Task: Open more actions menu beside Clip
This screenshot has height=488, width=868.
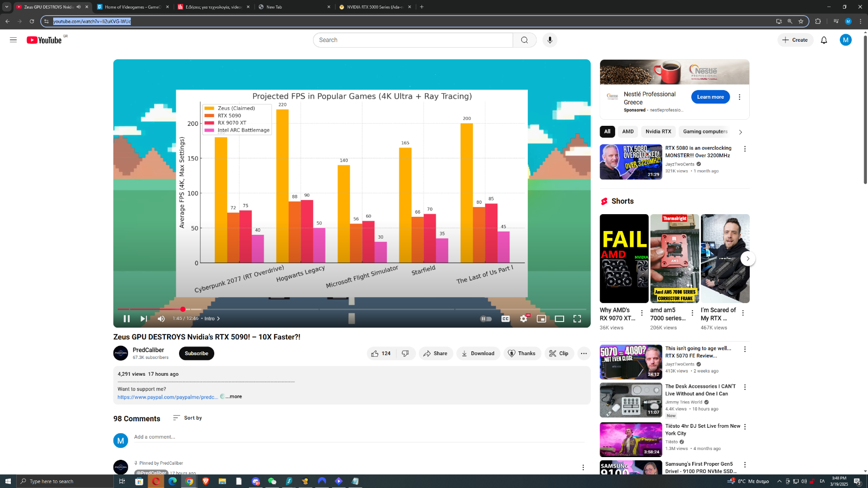Action: (x=584, y=354)
